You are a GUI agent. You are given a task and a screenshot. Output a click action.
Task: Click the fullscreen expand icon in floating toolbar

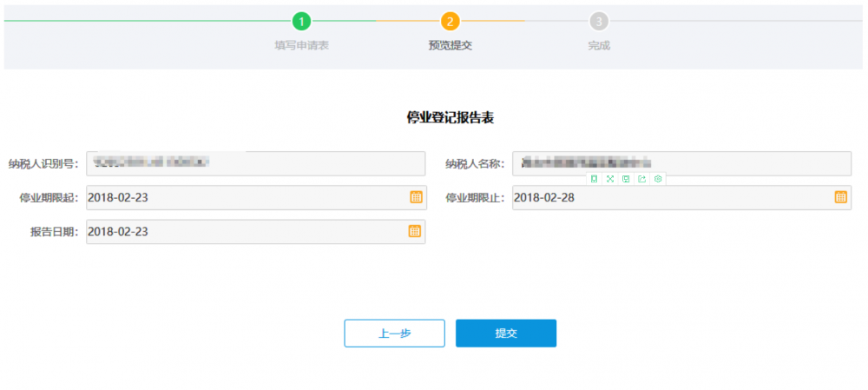coord(610,179)
